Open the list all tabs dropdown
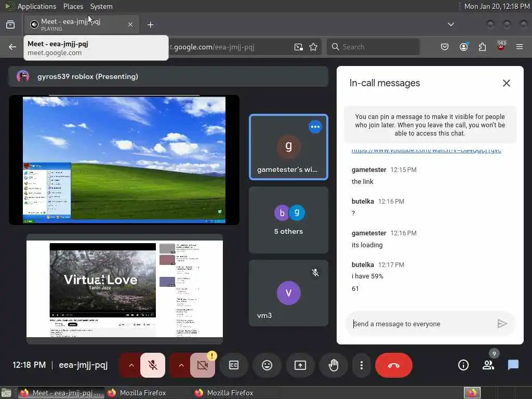Screen dimensions: 532x399 coord(450,24)
